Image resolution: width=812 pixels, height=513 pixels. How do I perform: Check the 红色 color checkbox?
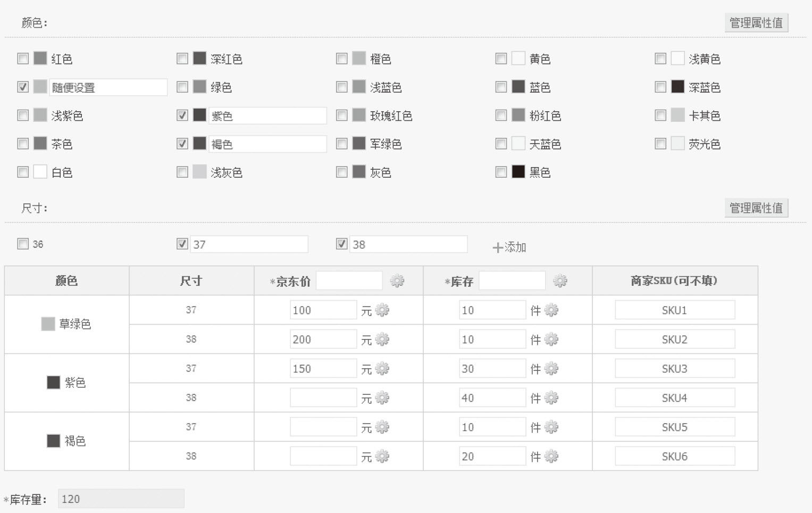pos(23,59)
